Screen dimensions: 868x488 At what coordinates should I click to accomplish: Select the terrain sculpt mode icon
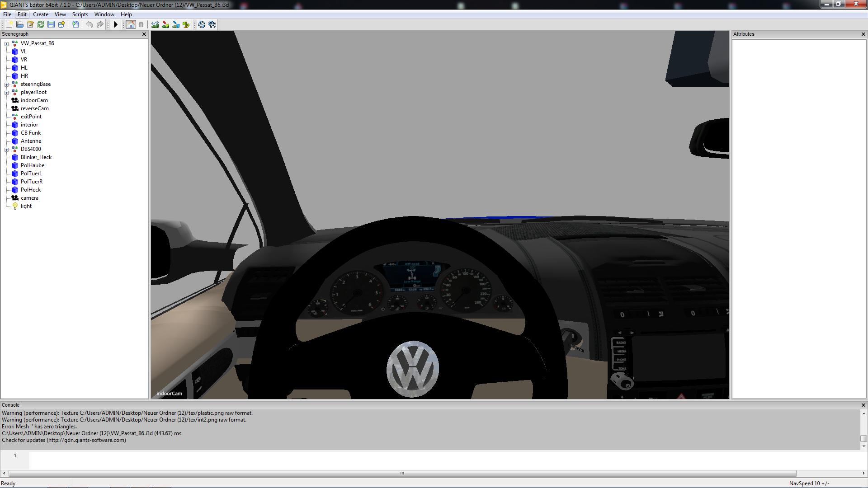[x=155, y=24]
